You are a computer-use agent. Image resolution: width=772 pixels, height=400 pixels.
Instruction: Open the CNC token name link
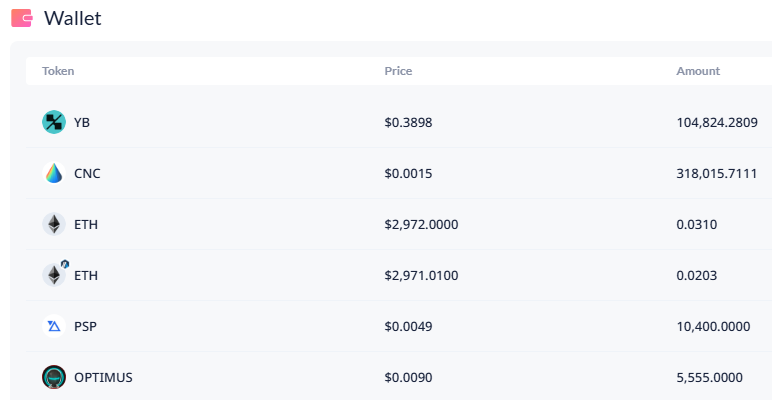87,173
